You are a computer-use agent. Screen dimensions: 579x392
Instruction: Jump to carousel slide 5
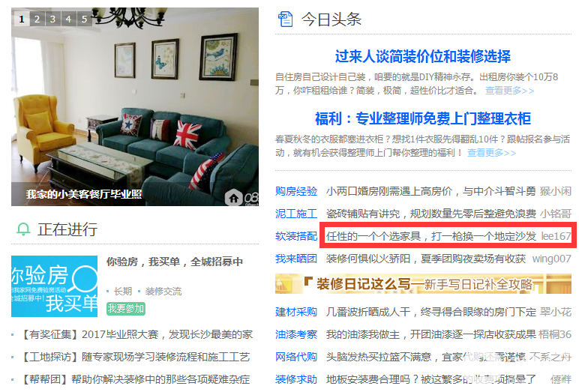click(84, 19)
